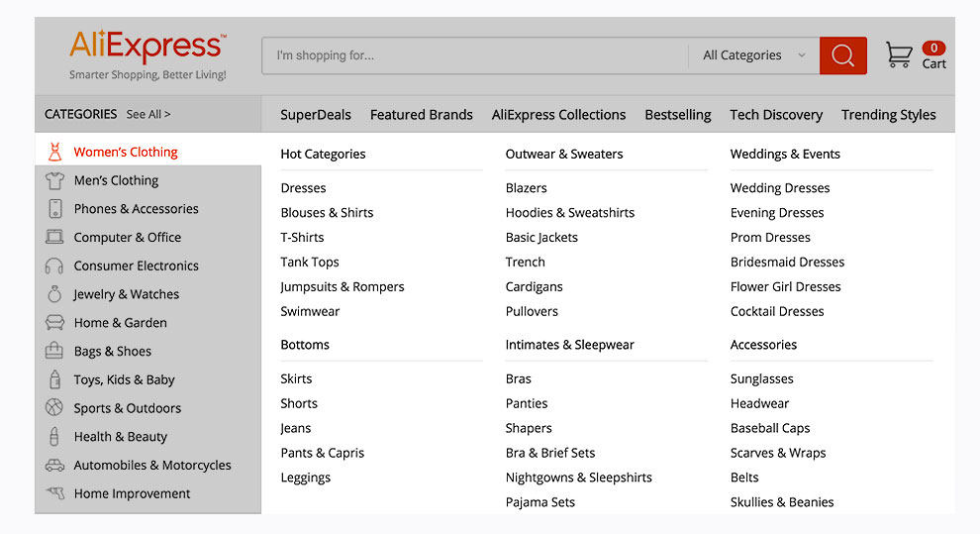Image resolution: width=980 pixels, height=534 pixels.
Task: Expand the All Categories dropdown
Action: pos(754,55)
